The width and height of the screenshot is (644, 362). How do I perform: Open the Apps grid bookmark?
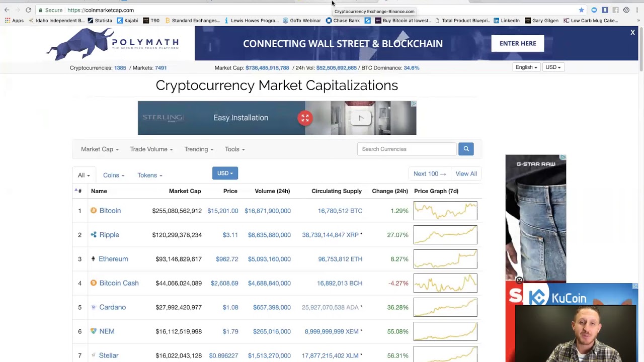[14, 21]
